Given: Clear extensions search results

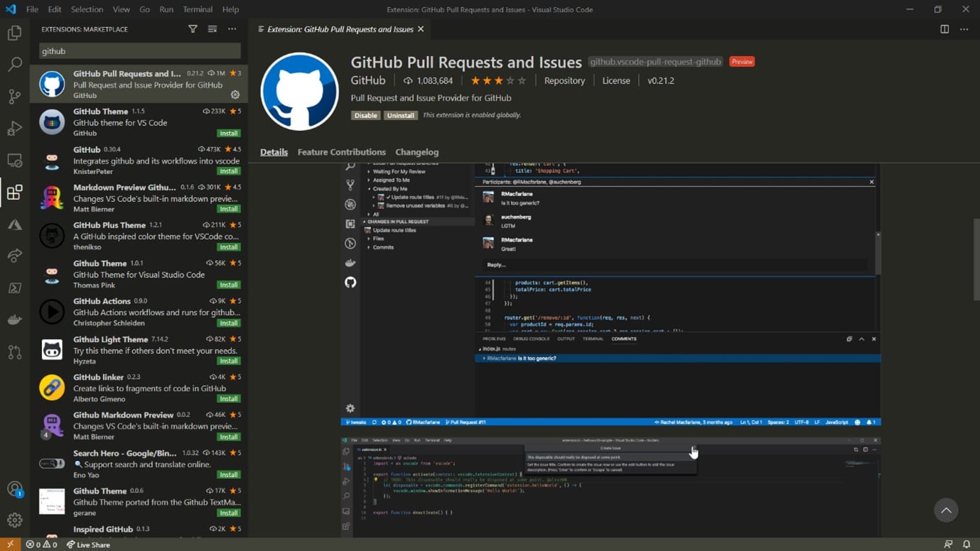Looking at the screenshot, I should [212, 29].
